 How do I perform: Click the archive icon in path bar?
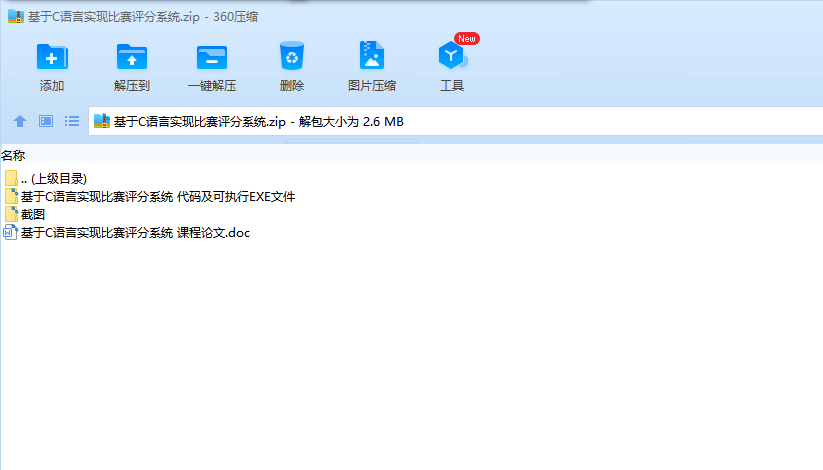click(x=102, y=121)
